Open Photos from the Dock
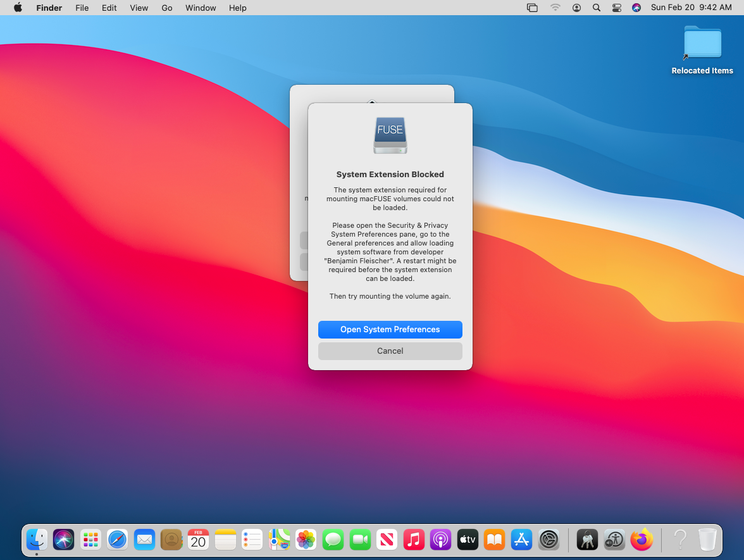Image resolution: width=744 pixels, height=560 pixels. pyautogui.click(x=306, y=540)
